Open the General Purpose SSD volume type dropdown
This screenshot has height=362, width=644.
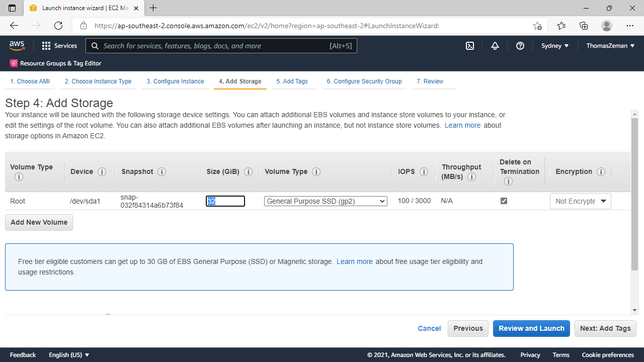pos(326,201)
